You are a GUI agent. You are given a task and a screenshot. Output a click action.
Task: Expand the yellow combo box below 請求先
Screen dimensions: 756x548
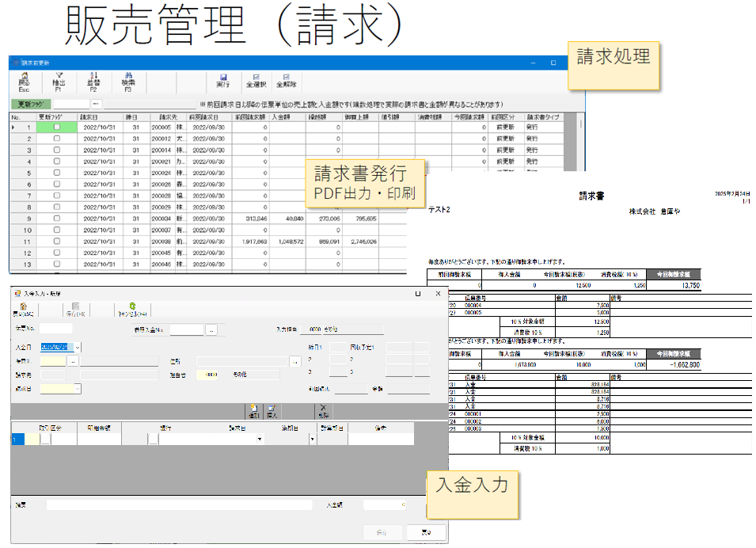pyautogui.click(x=78, y=389)
